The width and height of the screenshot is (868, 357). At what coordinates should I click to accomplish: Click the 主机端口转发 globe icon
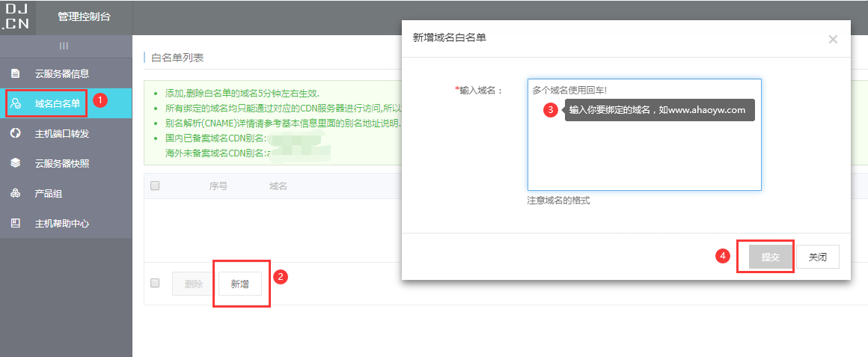pos(16,133)
